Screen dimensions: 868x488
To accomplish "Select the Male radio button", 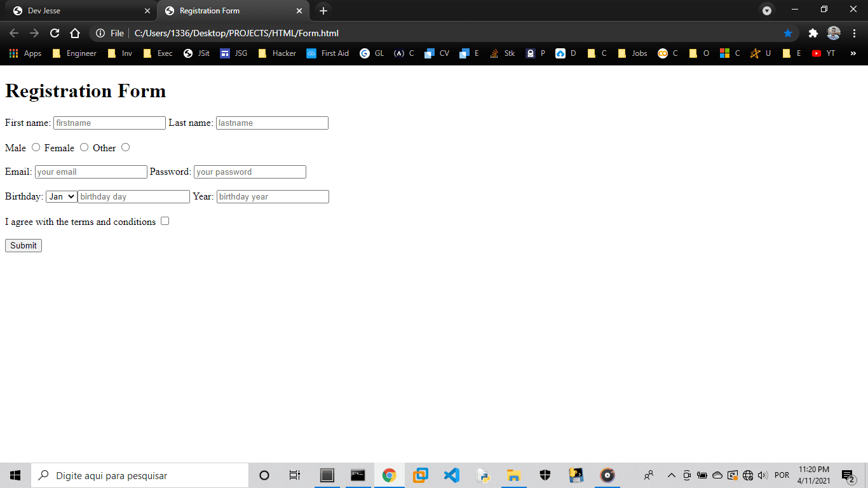I will click(x=36, y=147).
